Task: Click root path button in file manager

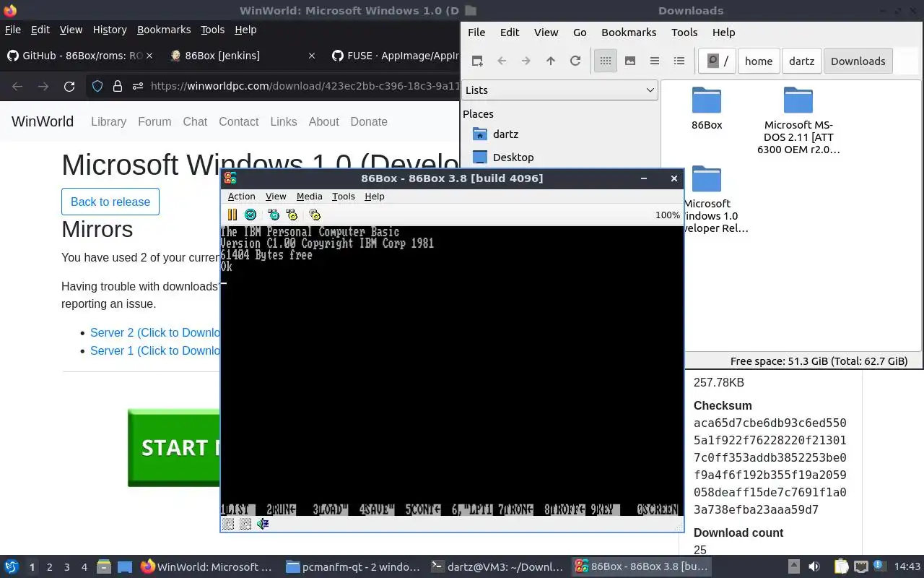Action: tap(718, 61)
